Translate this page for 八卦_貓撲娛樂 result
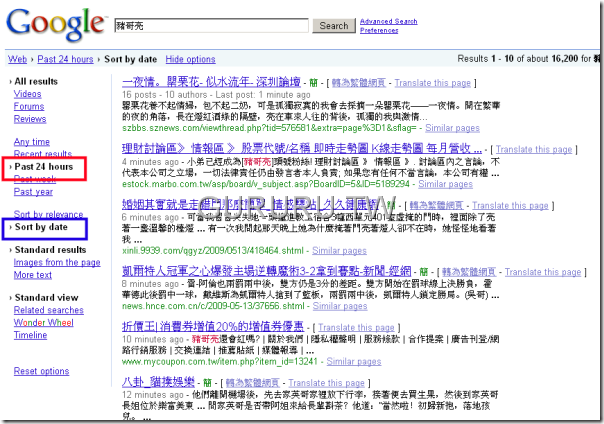Viewport: 604px width, 424px height. click(x=326, y=383)
